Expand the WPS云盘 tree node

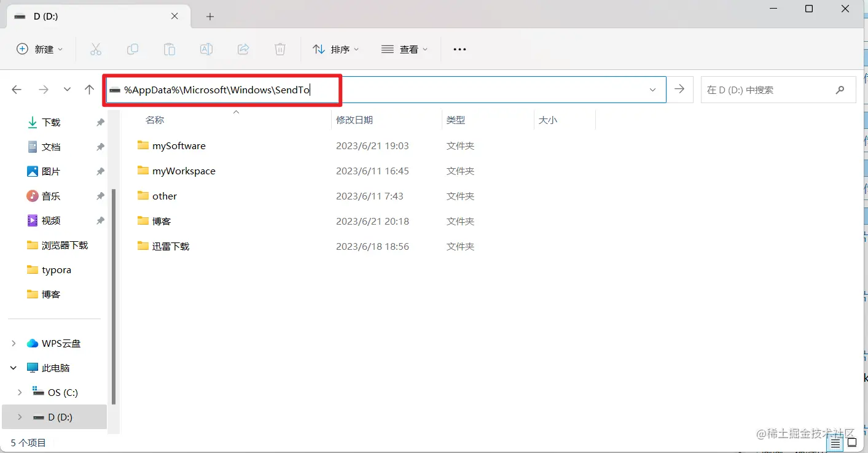click(14, 344)
